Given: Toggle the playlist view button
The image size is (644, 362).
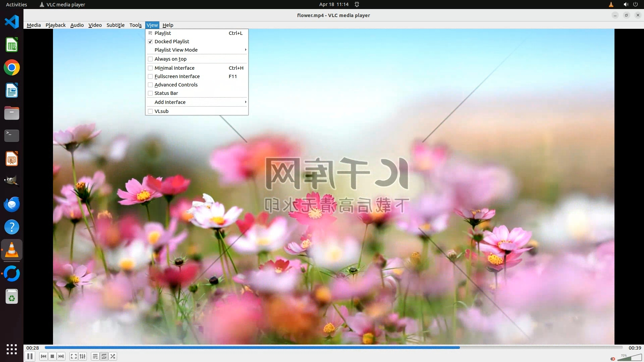Looking at the screenshot, I should 95,356.
